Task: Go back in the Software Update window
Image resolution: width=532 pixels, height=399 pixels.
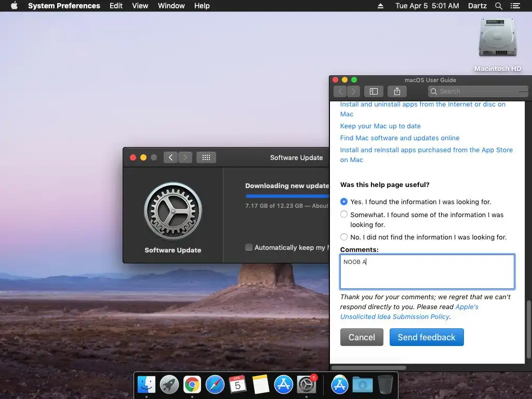Action: click(x=170, y=157)
